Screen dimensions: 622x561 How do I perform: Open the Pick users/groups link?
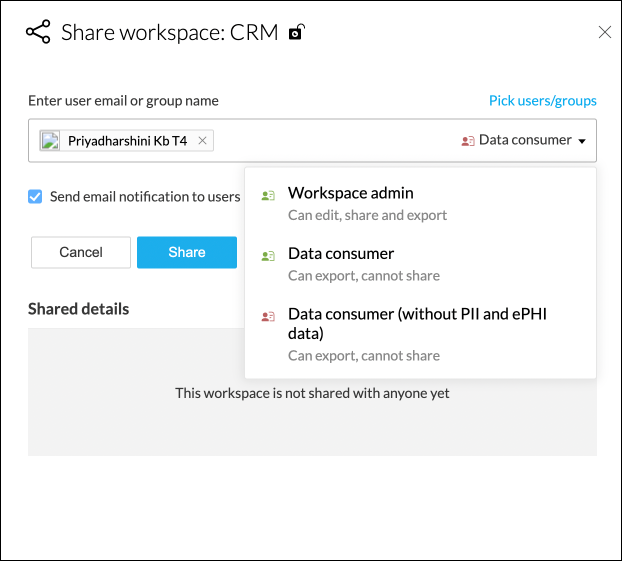pyautogui.click(x=542, y=100)
